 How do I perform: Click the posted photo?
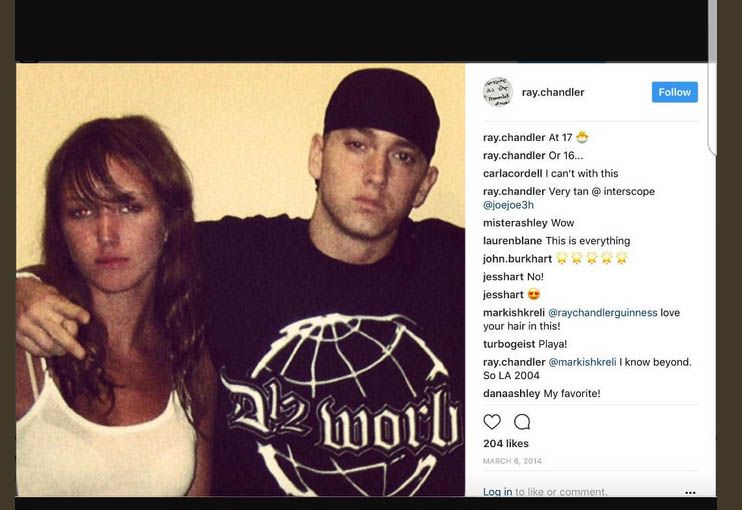(x=240, y=279)
